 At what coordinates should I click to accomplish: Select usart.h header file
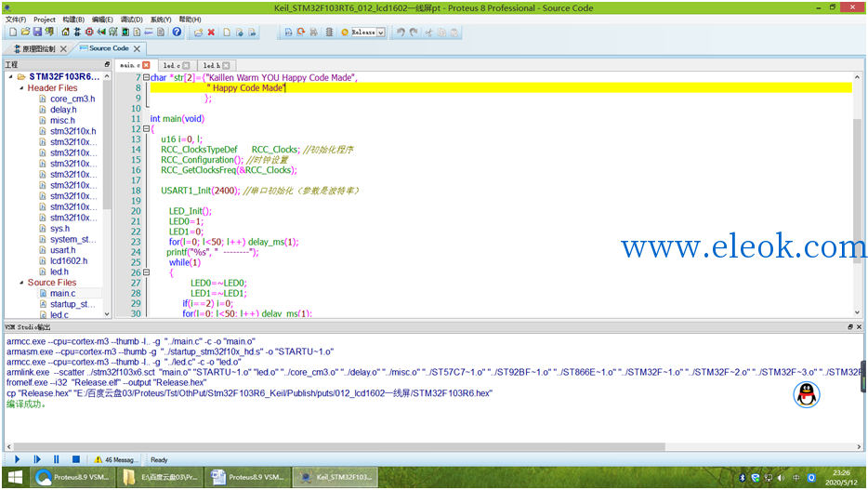point(62,250)
